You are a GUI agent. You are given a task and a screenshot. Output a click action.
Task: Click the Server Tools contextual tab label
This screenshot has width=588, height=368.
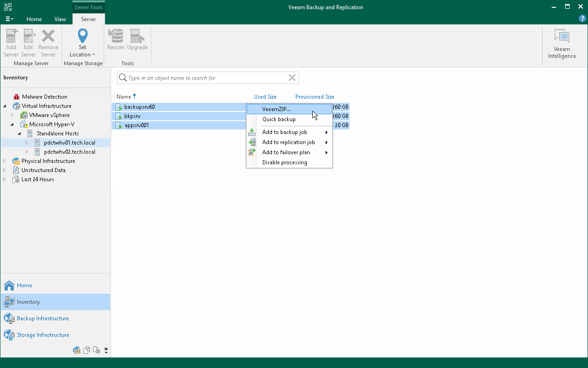(x=89, y=7)
